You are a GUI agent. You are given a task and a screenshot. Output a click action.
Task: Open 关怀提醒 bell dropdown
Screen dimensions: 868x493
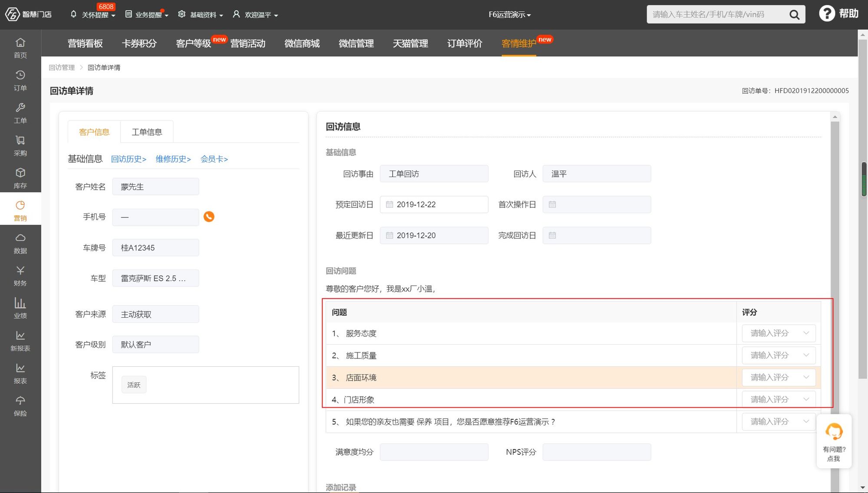tap(93, 15)
